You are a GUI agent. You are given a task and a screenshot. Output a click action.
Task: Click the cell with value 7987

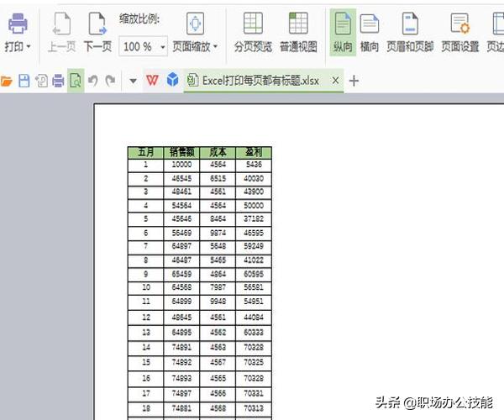pyautogui.click(x=218, y=287)
